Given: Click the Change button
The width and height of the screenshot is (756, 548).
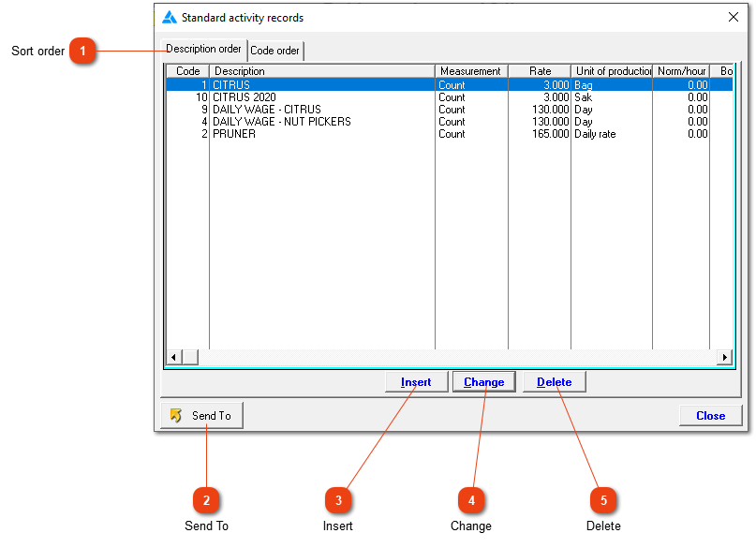Looking at the screenshot, I should point(484,382).
